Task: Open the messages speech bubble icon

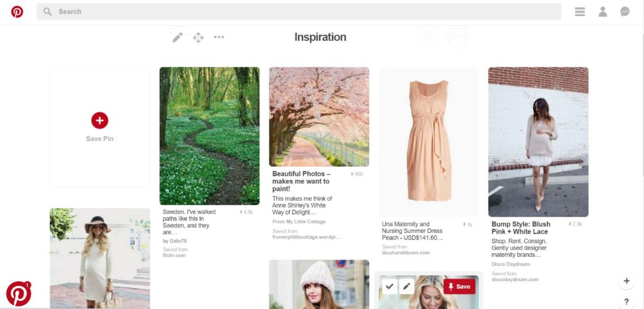Action: 625,12
